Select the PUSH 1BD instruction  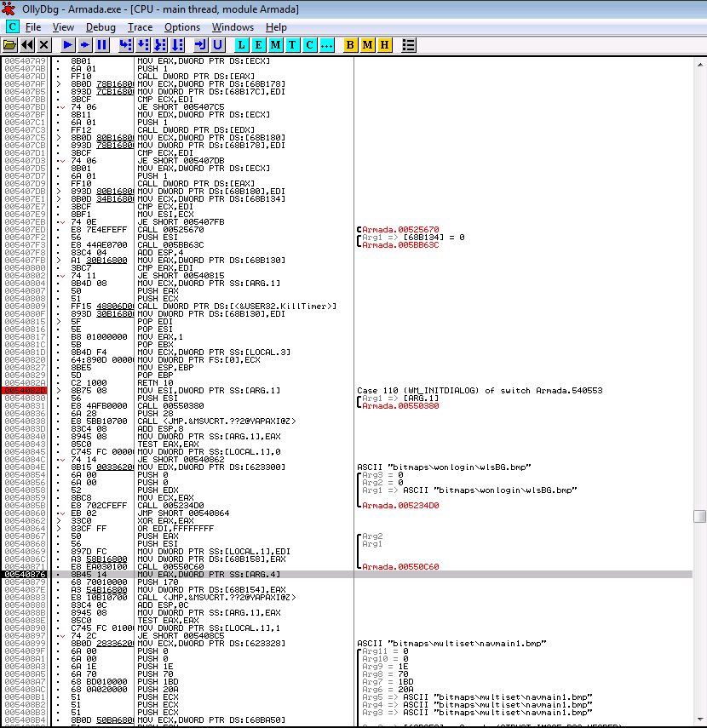(x=158, y=681)
